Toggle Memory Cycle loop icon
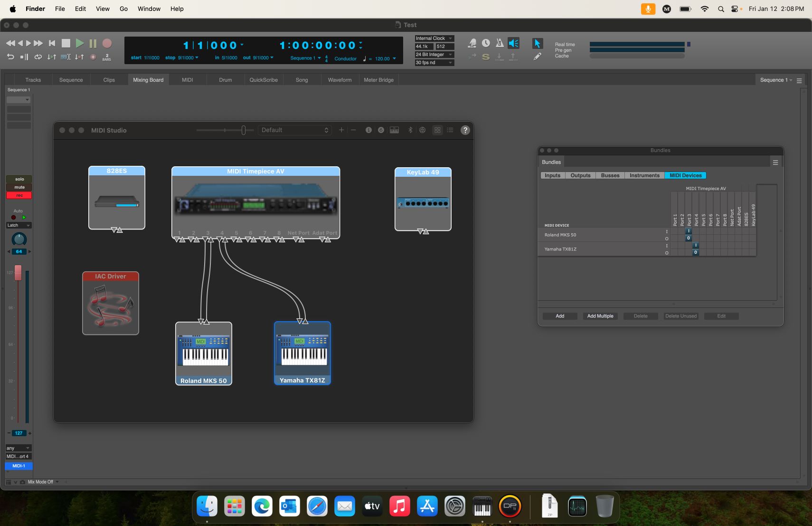Viewport: 812px width, 526px height. (38, 57)
